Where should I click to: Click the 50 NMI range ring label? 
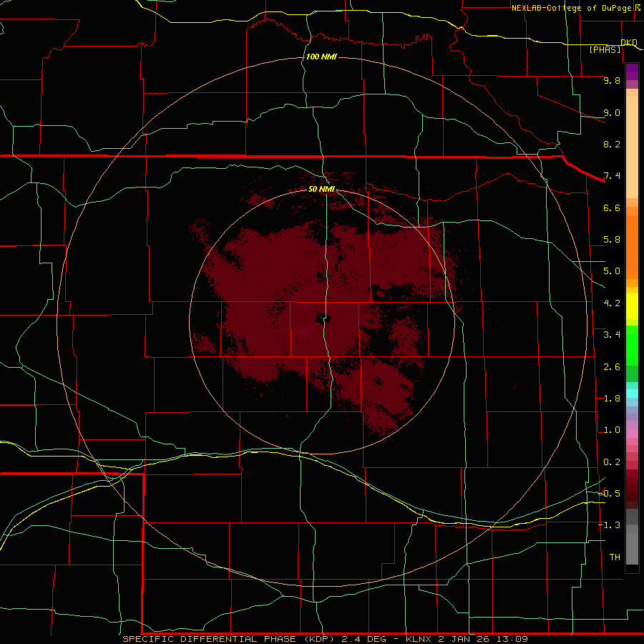(x=321, y=189)
